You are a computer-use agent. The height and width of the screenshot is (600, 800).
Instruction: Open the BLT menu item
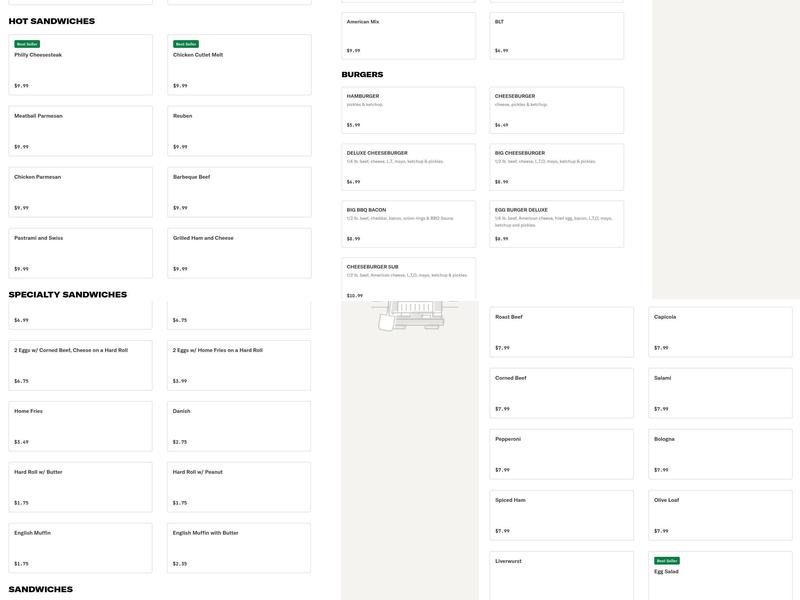click(x=556, y=35)
